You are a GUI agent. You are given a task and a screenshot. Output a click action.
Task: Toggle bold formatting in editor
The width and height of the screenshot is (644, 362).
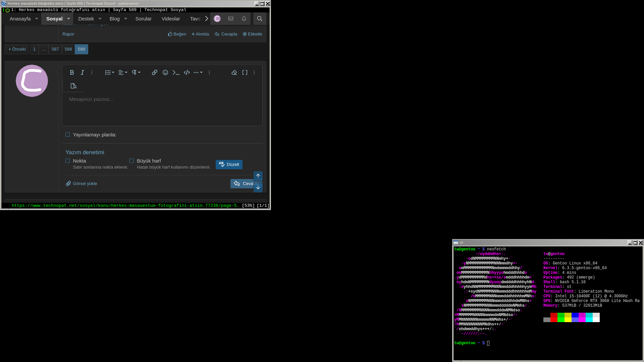72,72
